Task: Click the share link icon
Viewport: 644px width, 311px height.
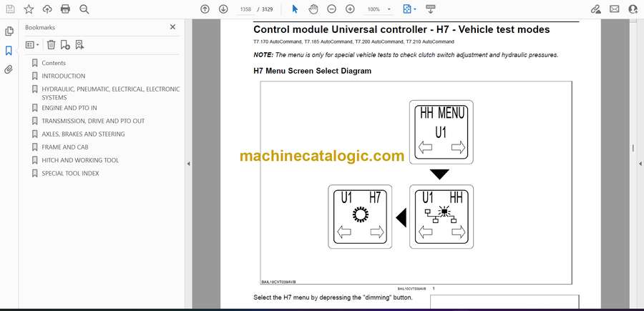Action: click(595, 9)
